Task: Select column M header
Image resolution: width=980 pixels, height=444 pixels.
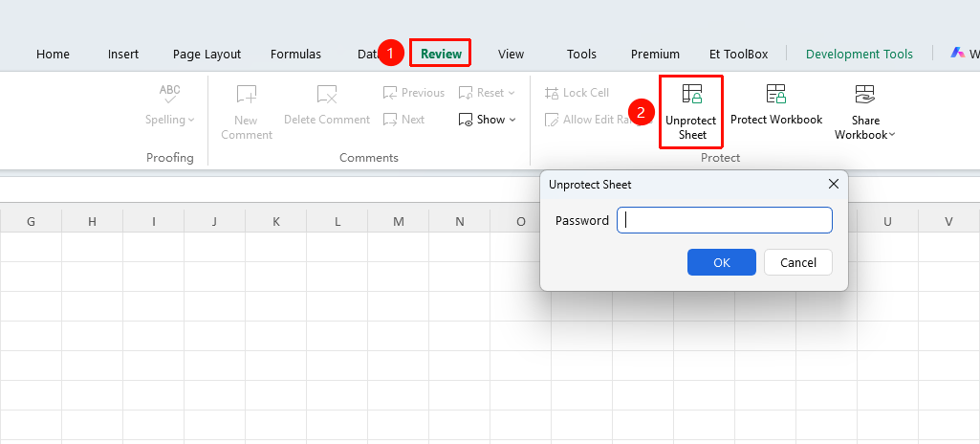Action: [x=398, y=221]
